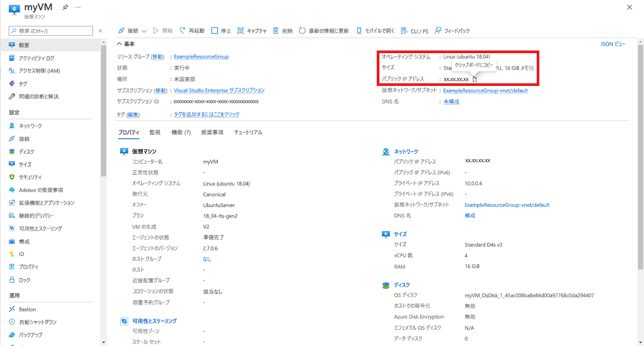This screenshot has height=346, width=644.
Task: Stop the VM with 停止
Action: point(221,31)
